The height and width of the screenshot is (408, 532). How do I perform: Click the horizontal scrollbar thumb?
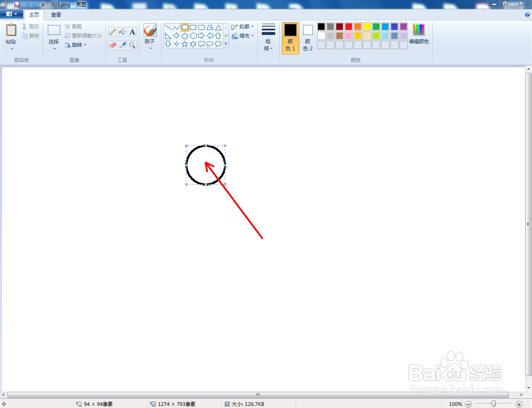pyautogui.click(x=258, y=395)
